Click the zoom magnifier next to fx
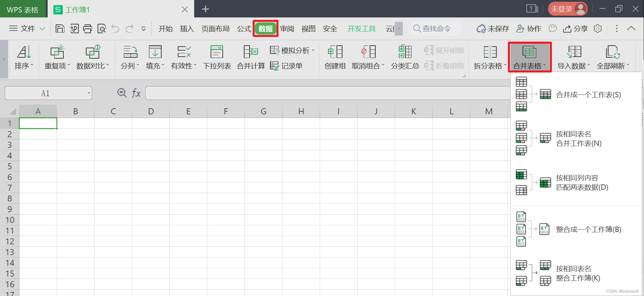This screenshot has height=296, width=644. pyautogui.click(x=122, y=93)
